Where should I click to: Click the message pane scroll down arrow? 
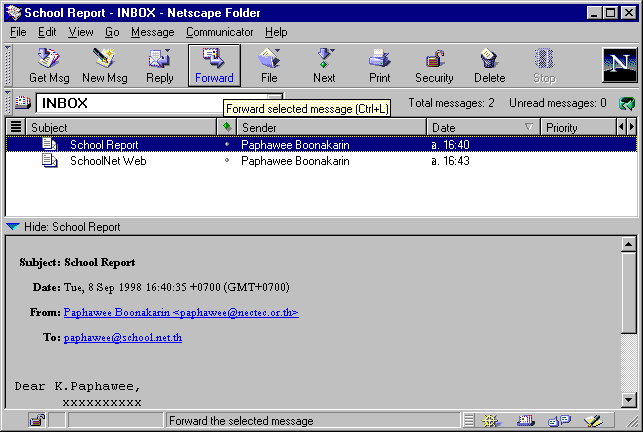point(628,399)
